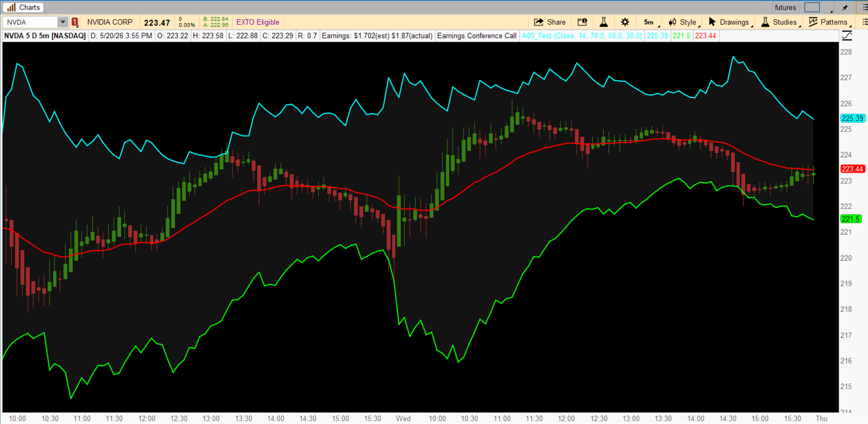The image size is (868, 424).
Task: Click the NVIDIA CORP company name
Action: tap(110, 22)
